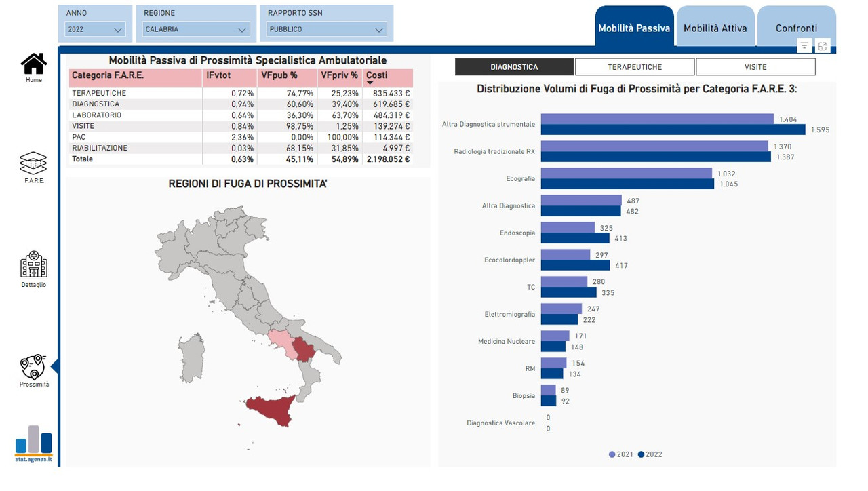Open the filter icon above the chart

(804, 45)
